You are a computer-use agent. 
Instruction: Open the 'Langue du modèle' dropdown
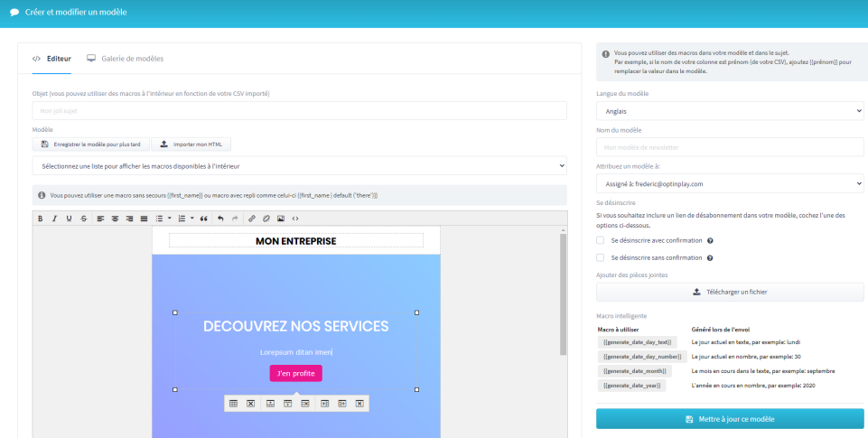click(730, 110)
